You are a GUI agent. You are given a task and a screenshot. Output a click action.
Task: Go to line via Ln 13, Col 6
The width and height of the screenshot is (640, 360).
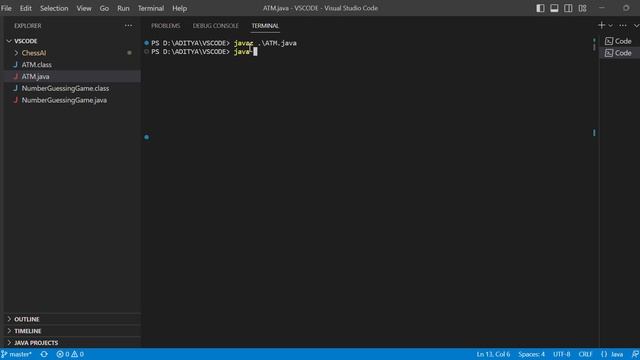[x=493, y=354]
